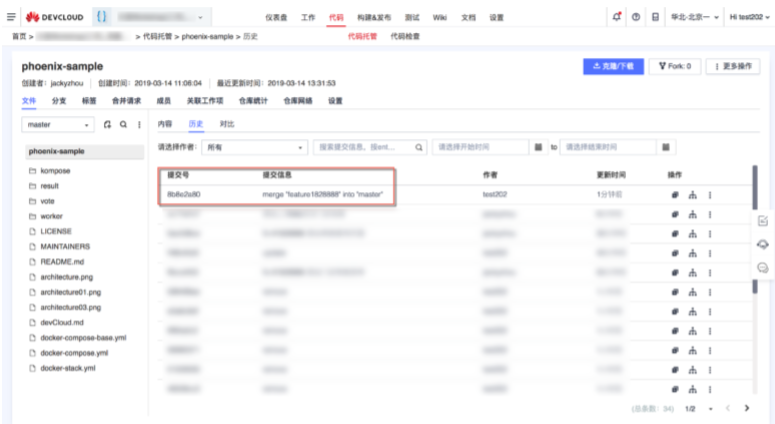This screenshot has width=775, height=424.
Task: Click the Fork: 0 button
Action: [x=675, y=66]
